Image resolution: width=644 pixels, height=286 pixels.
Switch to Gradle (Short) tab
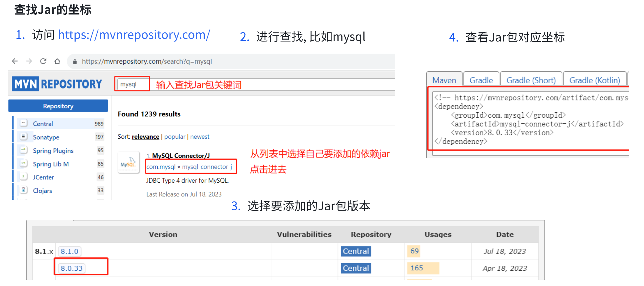[531, 80]
